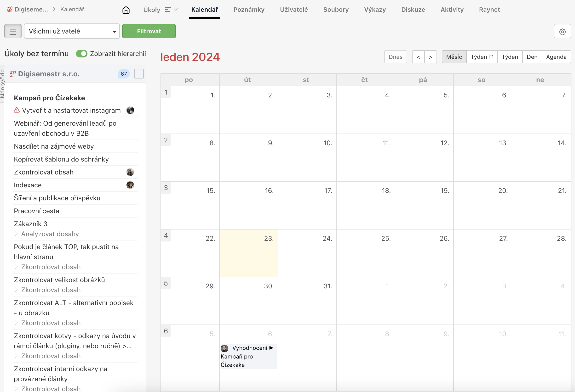Toggle the Zobrazit hierarchii switch
Screen dimensions: 575x392
[82, 54]
